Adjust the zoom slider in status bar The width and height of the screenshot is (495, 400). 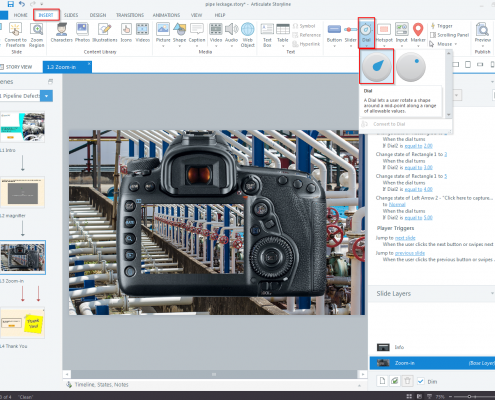pyautogui.click(x=469, y=396)
